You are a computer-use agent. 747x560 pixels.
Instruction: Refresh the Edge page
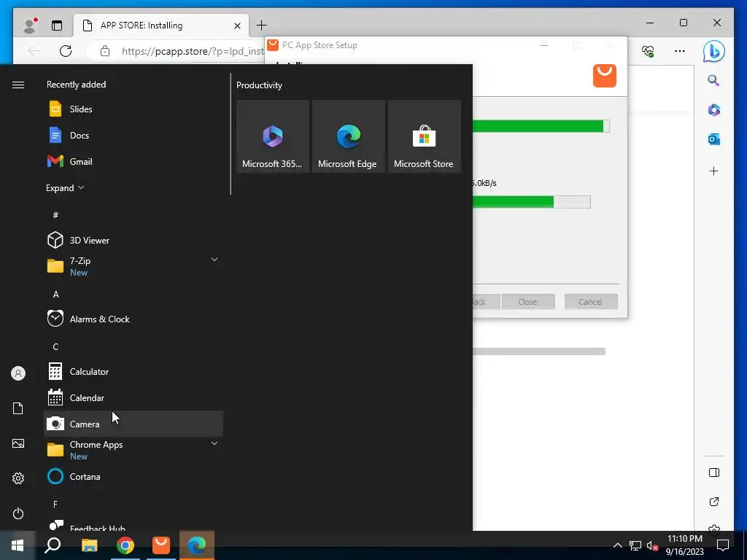pos(66,51)
